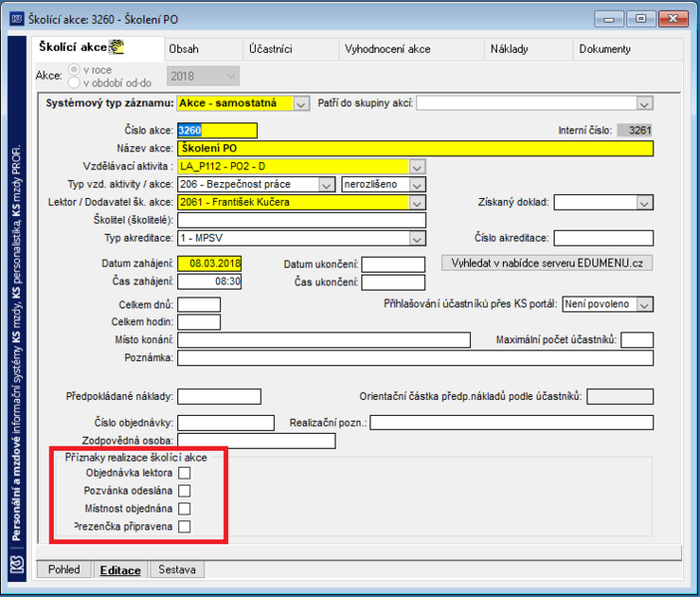Click the Školitel (školitelé) field
700x597 pixels.
[302, 220]
